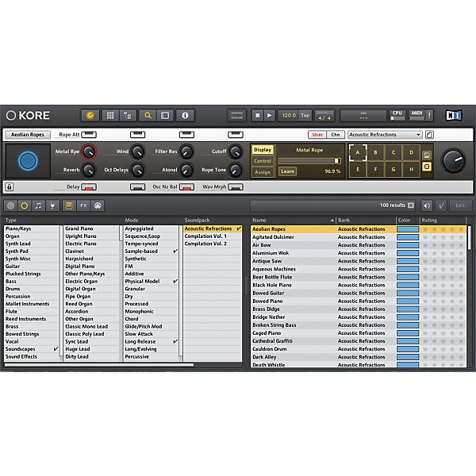Show the info icon panel
Viewport: 476px width, 476px height.
[x=185, y=116]
